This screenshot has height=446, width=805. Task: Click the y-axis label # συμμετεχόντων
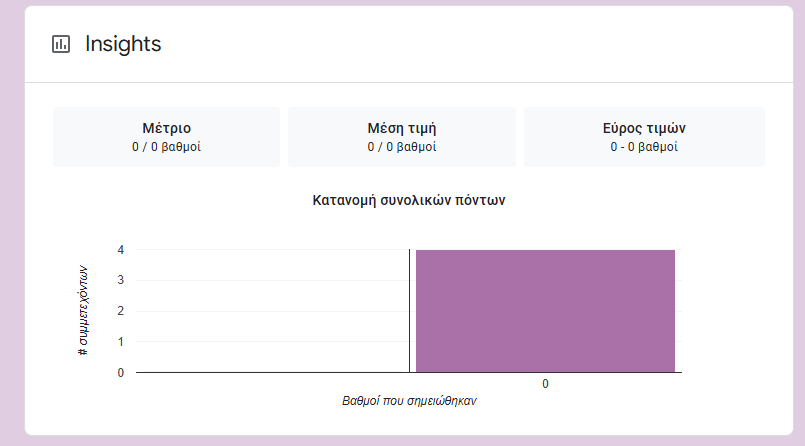(83, 311)
